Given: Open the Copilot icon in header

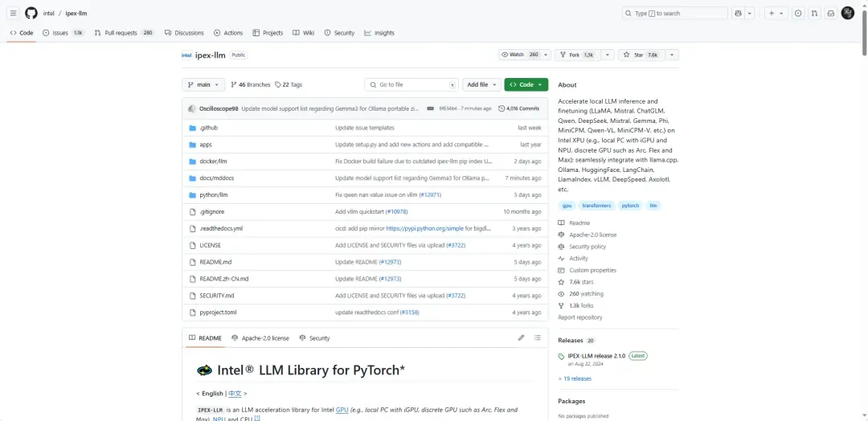Looking at the screenshot, I should (738, 14).
